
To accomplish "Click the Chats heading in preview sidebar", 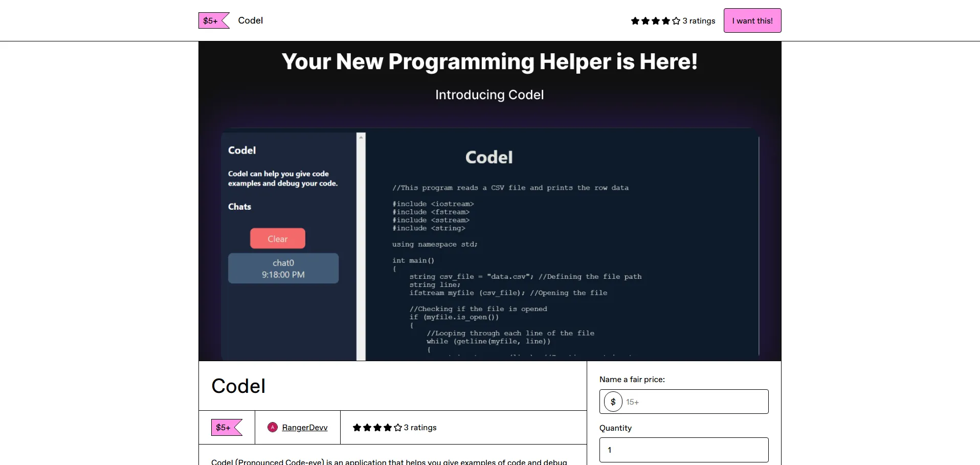I will point(239,207).
